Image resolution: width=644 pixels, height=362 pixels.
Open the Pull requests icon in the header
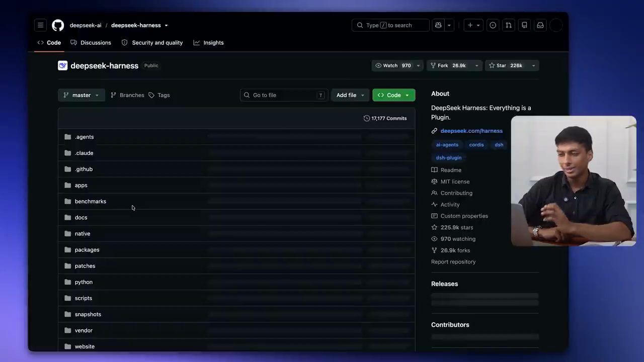pos(509,25)
